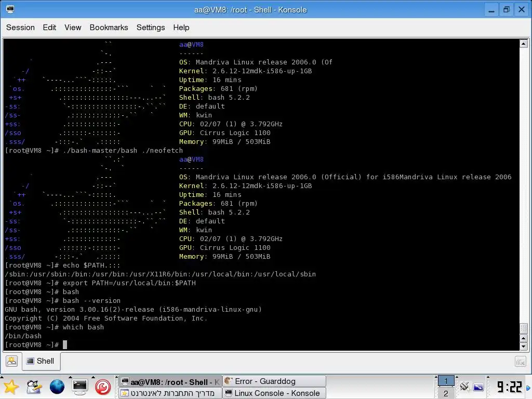Click the network plug icon in system tray
Screen dimensions: 532x399
(464, 387)
